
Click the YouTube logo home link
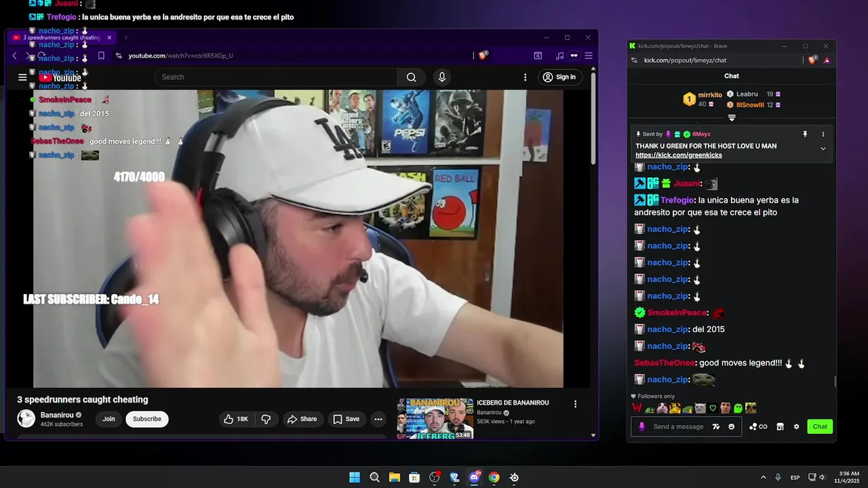click(x=60, y=77)
